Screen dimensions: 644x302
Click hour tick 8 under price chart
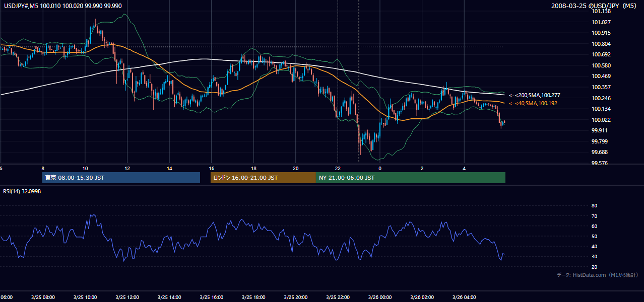43,168
